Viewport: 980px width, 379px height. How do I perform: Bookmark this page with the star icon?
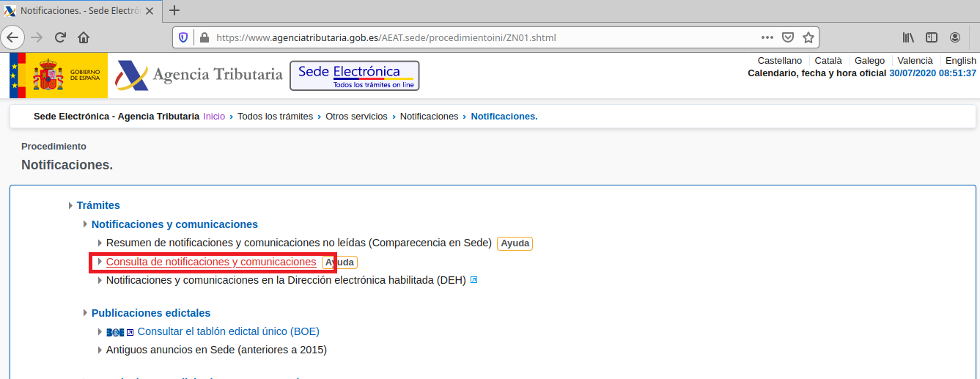(x=808, y=37)
